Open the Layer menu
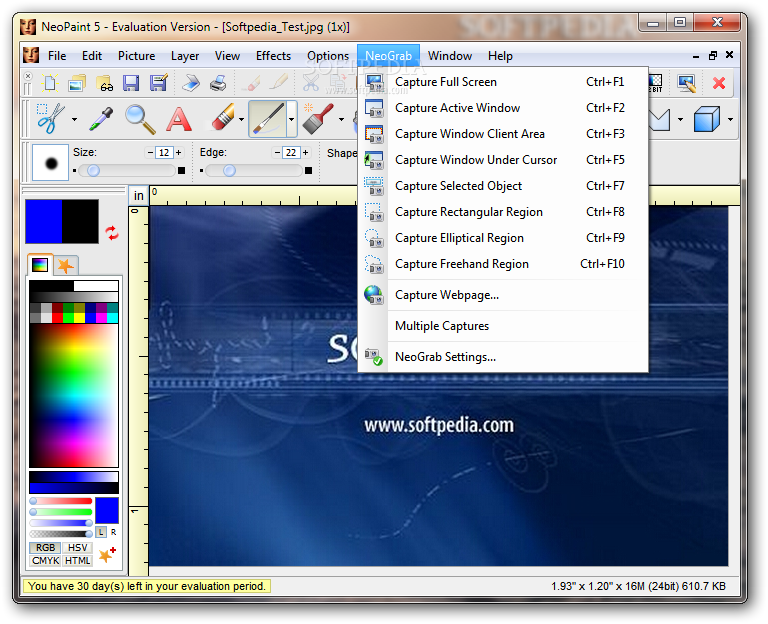The image size is (768, 624). (x=185, y=56)
